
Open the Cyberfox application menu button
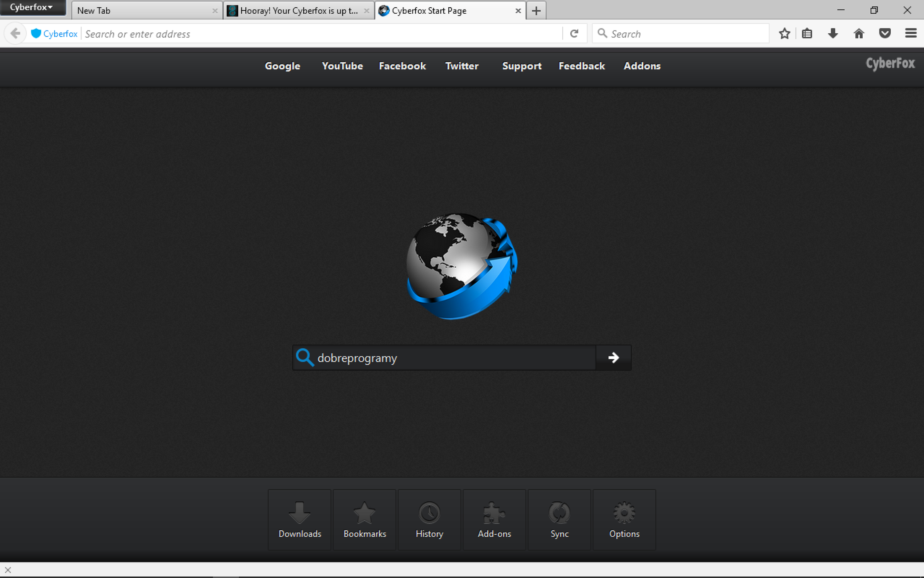(32, 8)
